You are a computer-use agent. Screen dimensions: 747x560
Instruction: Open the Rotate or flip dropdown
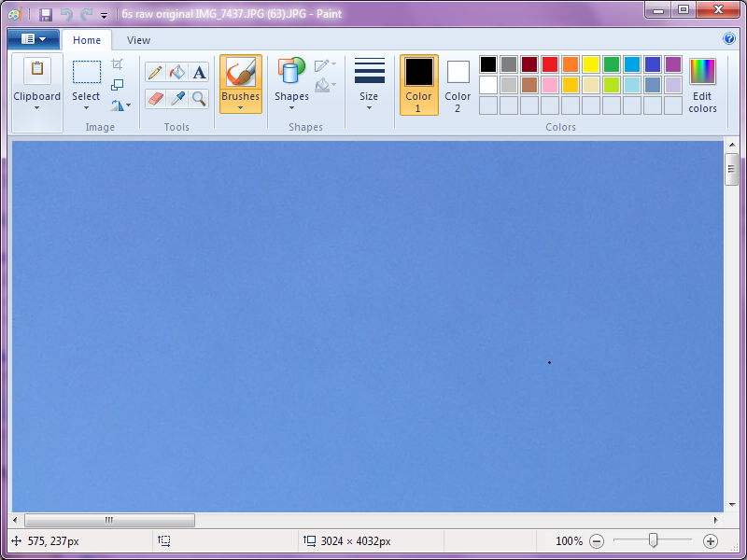(121, 105)
